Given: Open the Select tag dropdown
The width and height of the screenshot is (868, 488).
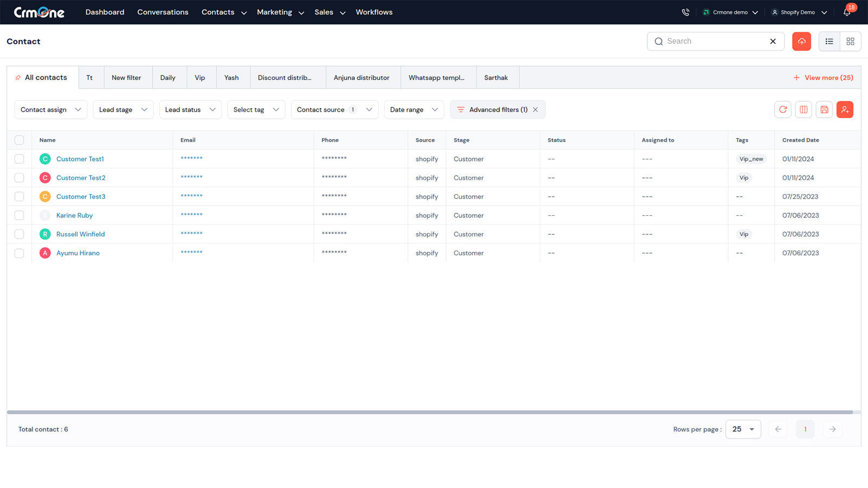Looking at the screenshot, I should click(x=256, y=110).
